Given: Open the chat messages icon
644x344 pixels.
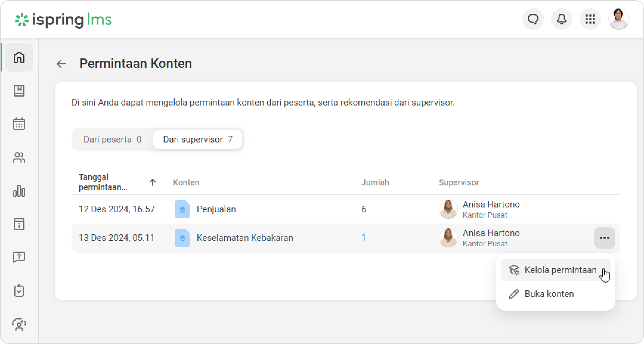Looking at the screenshot, I should click(533, 19).
